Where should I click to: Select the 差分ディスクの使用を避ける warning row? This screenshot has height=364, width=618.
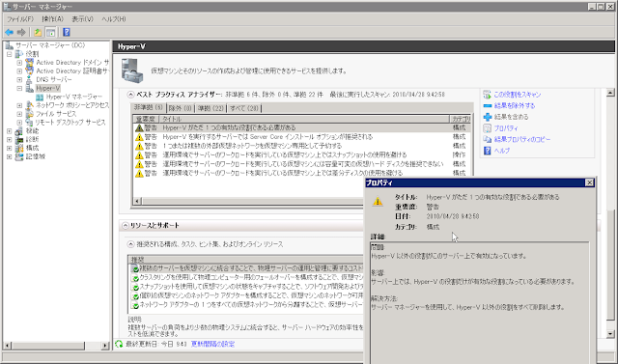point(302,173)
